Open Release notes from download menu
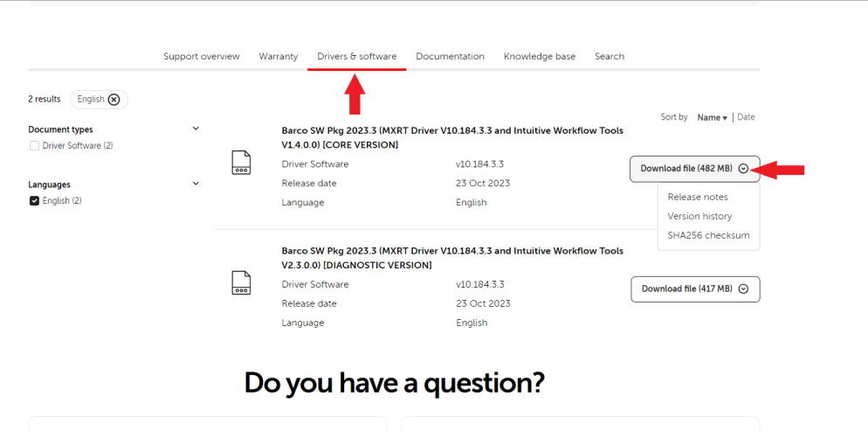Viewport: 868px width, 431px height. [x=697, y=198]
